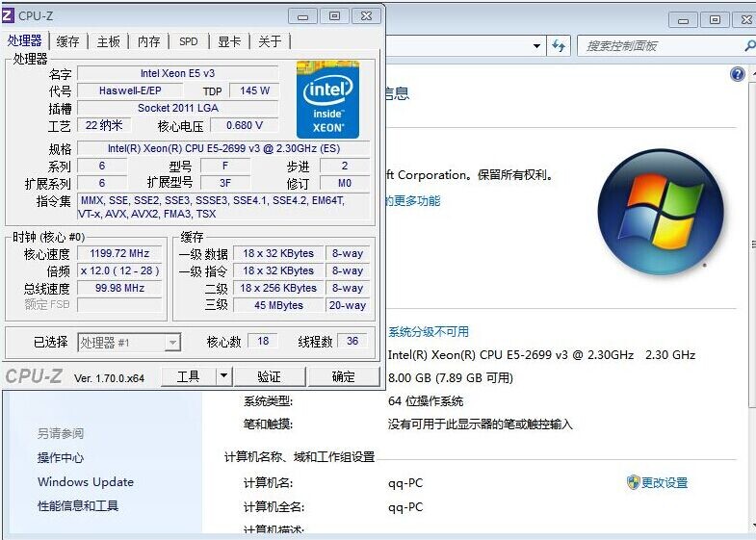The image size is (756, 540).
Task: Click the 计算机名 value qq-PC
Action: (x=405, y=482)
